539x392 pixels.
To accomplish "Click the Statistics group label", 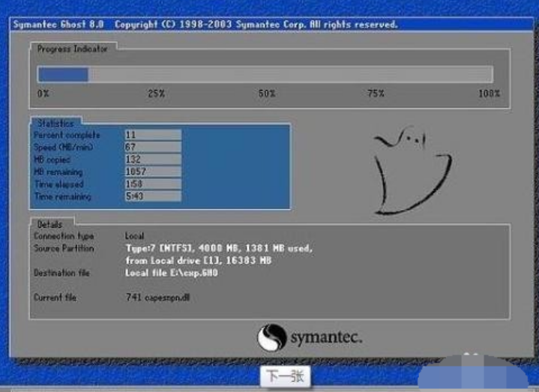I will click(55, 123).
